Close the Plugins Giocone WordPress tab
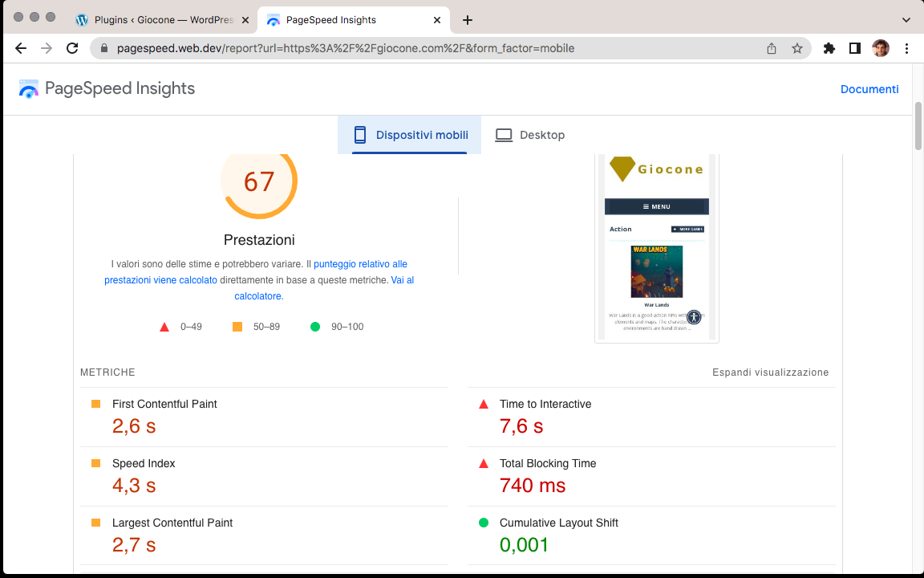The width and height of the screenshot is (924, 578). pyautogui.click(x=245, y=20)
